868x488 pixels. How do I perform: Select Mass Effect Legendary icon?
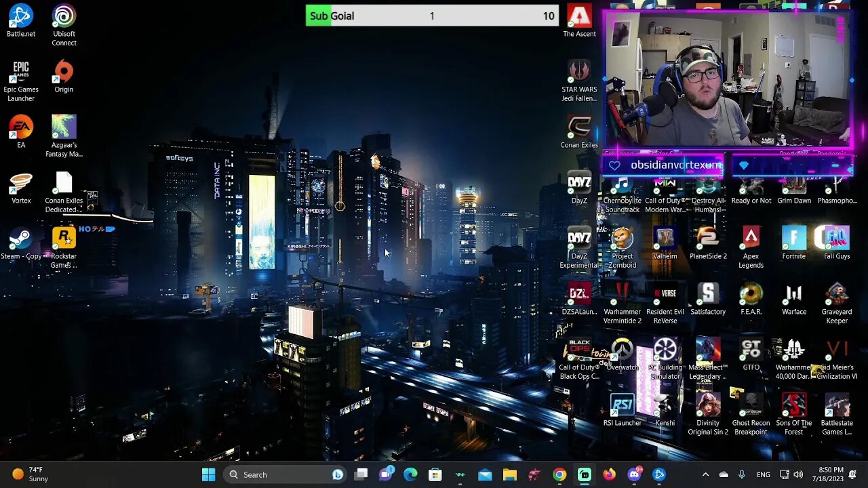708,359
